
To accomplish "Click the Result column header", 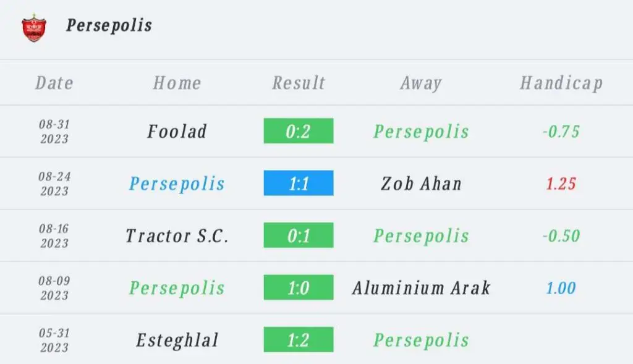I will point(299,83).
